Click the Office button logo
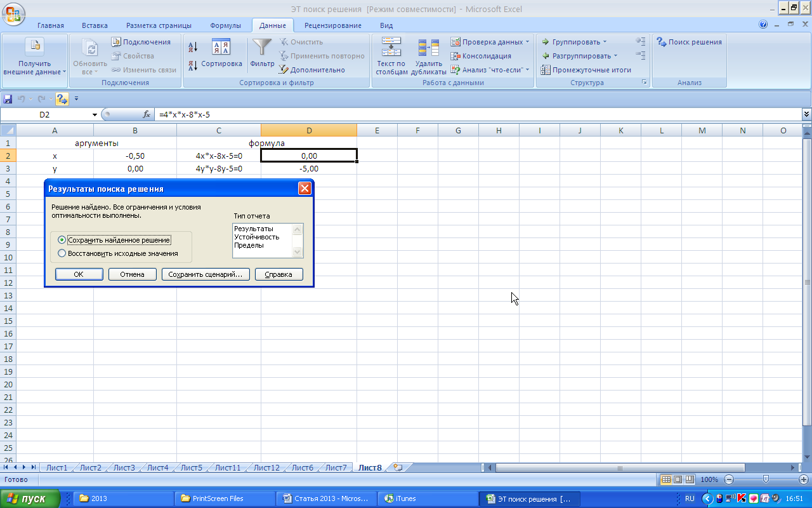812x508 pixels. pyautogui.click(x=13, y=11)
